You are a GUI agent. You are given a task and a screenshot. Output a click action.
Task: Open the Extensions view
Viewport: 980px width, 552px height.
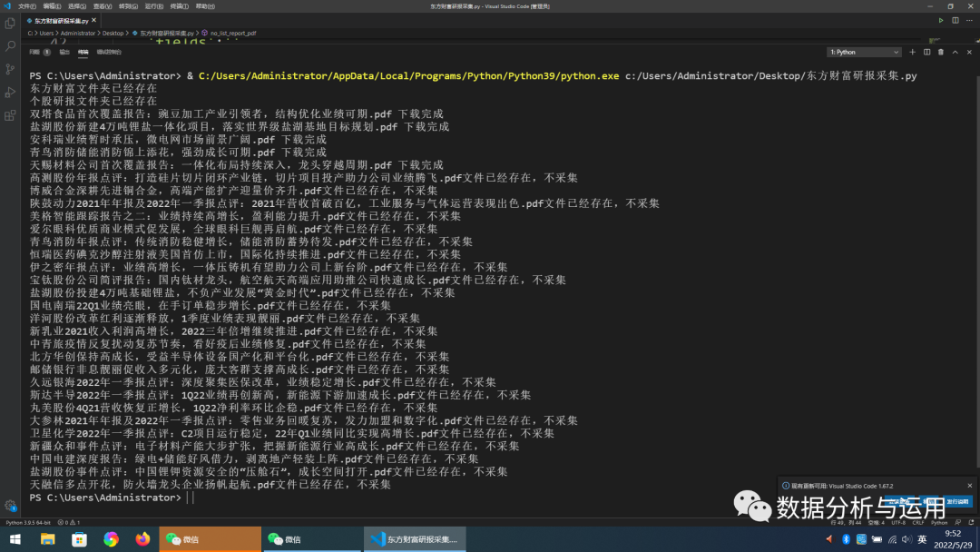tap(10, 115)
